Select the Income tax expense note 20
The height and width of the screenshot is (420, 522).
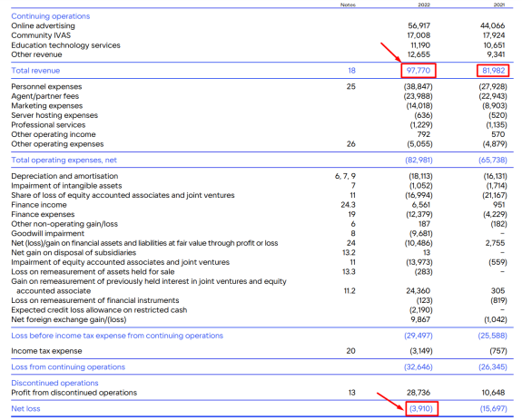click(351, 351)
